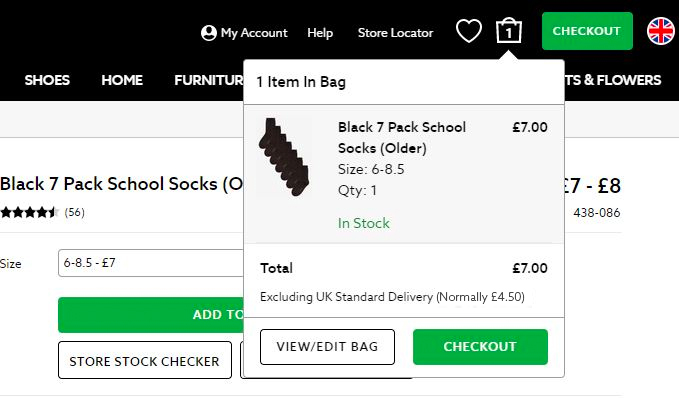Viewport: 679px width, 398px height.
Task: Click the Checkout button in bag popup
Action: [x=480, y=347]
